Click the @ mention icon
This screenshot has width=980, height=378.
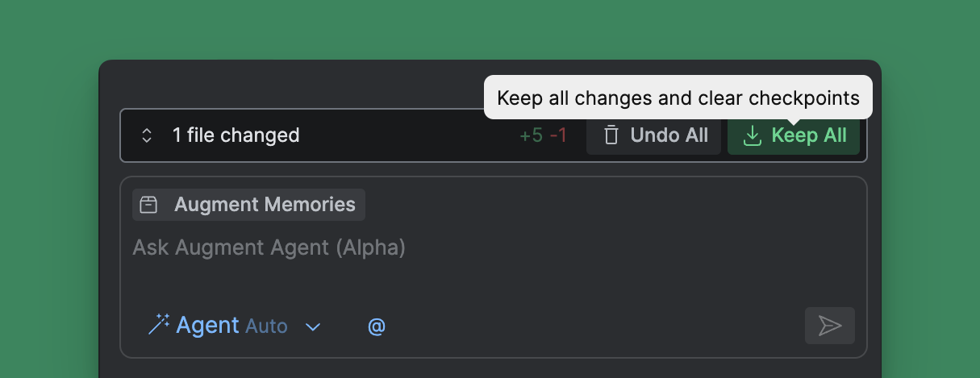coord(377,326)
